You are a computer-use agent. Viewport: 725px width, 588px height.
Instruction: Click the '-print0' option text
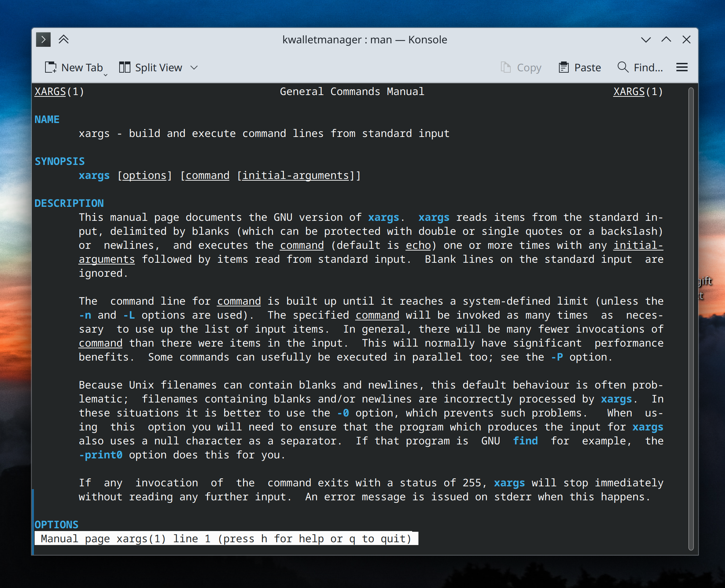(101, 455)
